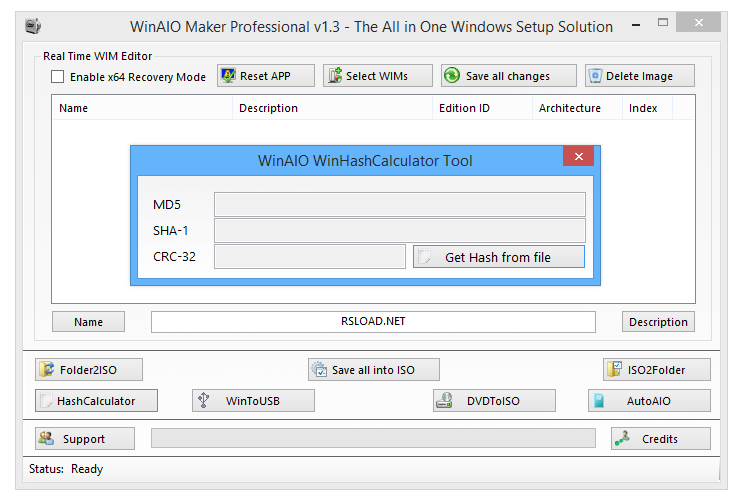Sort by Edition ID column header
The height and width of the screenshot is (503, 750).
click(482, 108)
